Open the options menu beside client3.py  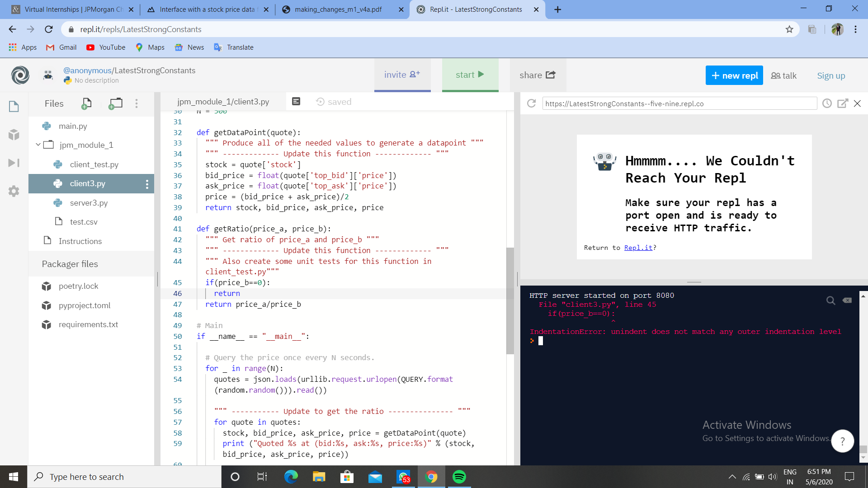coord(146,184)
